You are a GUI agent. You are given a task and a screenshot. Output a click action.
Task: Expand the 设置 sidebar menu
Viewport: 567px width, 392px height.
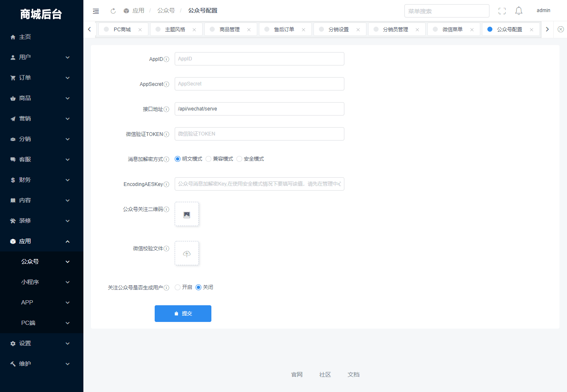tap(42, 343)
